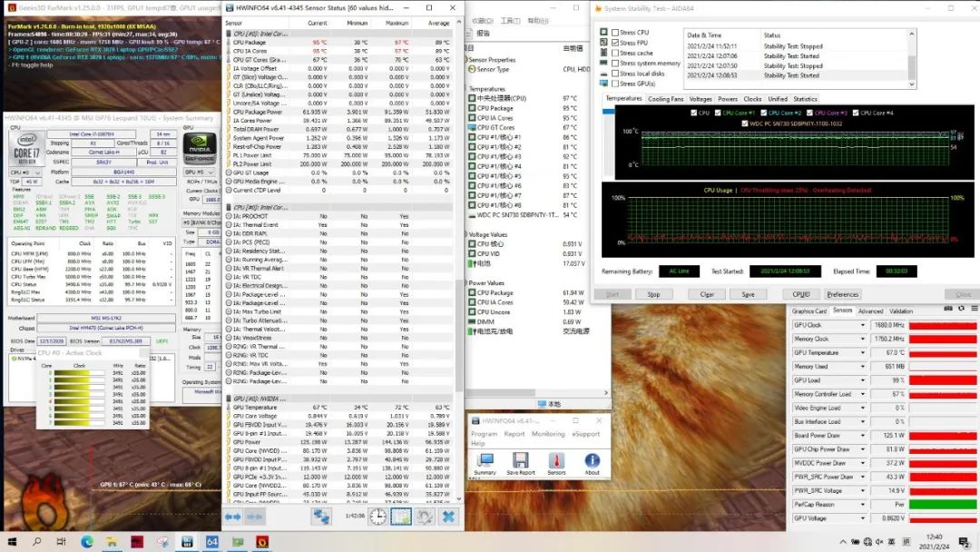This screenshot has height=552, width=980.
Task: Open the GPU Clock sensor dropdown
Action: coord(861,325)
